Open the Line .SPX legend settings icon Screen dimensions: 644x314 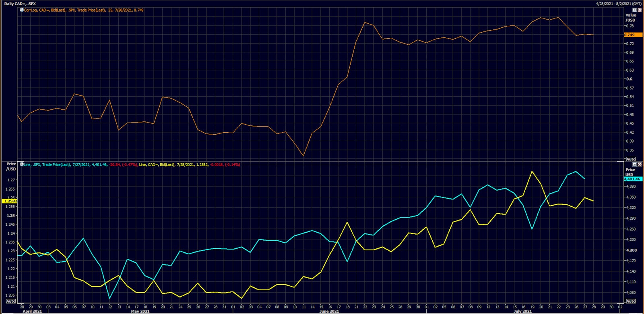point(21,164)
